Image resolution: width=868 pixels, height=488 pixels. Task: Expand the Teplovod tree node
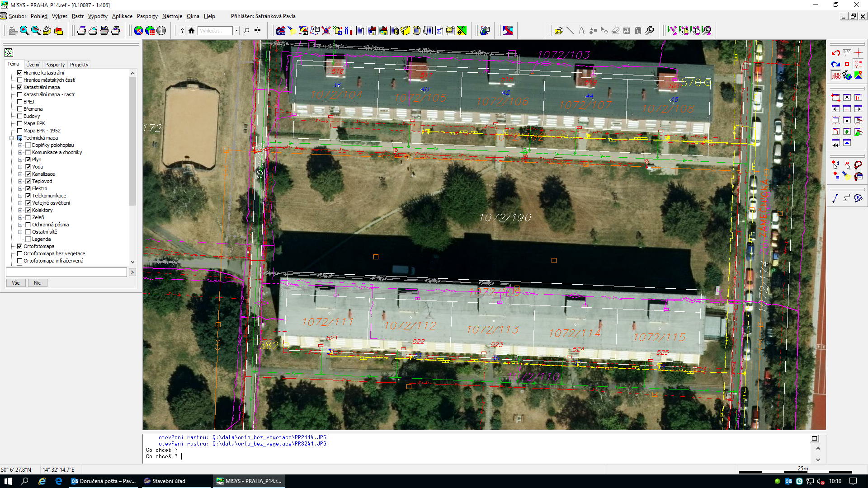20,182
